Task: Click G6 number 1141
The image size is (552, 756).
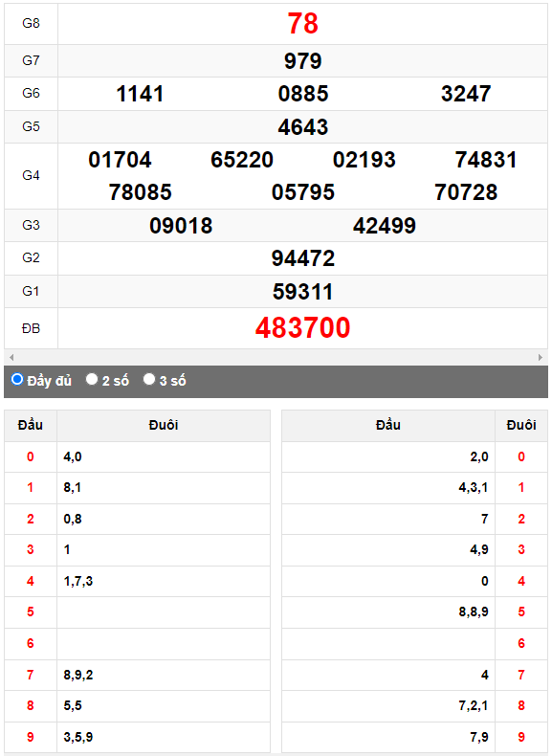Action: 140,94
